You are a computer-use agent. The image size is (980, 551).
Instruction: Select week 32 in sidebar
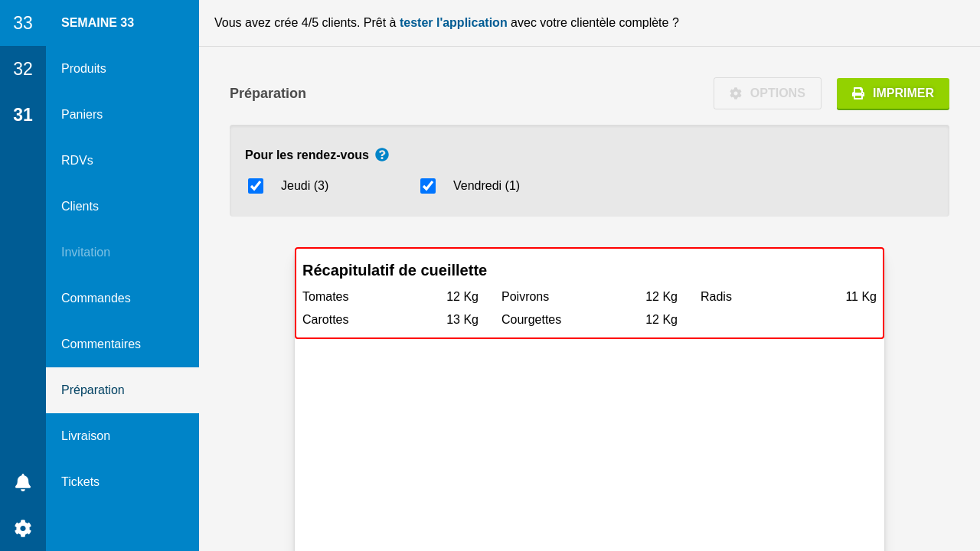23,69
